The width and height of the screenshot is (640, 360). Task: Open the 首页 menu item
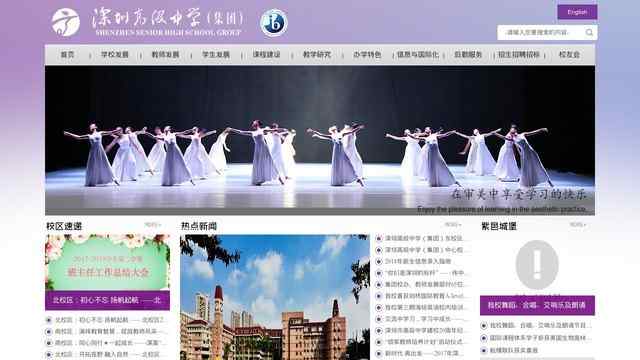(x=68, y=54)
